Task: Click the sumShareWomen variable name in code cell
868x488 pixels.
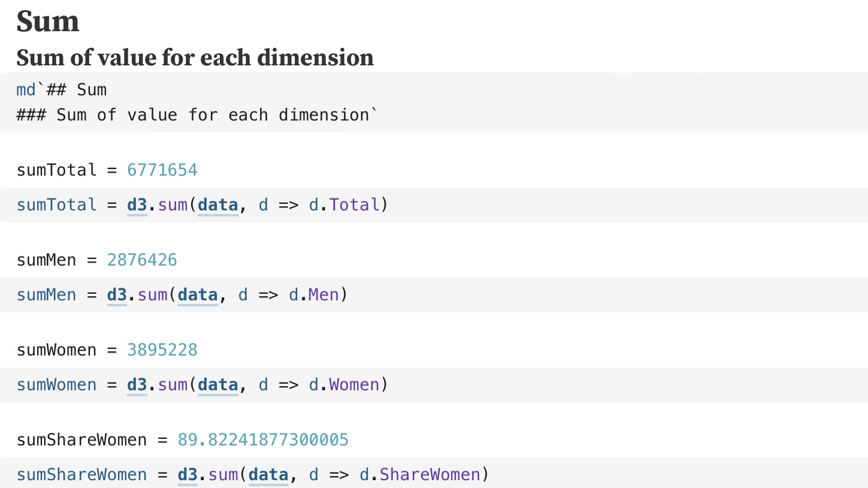Action: 81,475
